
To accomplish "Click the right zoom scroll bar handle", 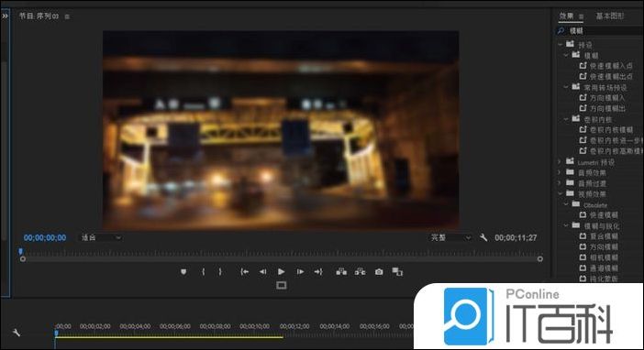I will click(540, 259).
